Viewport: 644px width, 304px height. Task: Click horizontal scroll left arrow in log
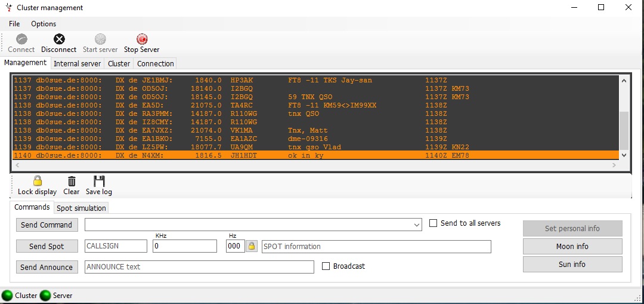coord(17,165)
